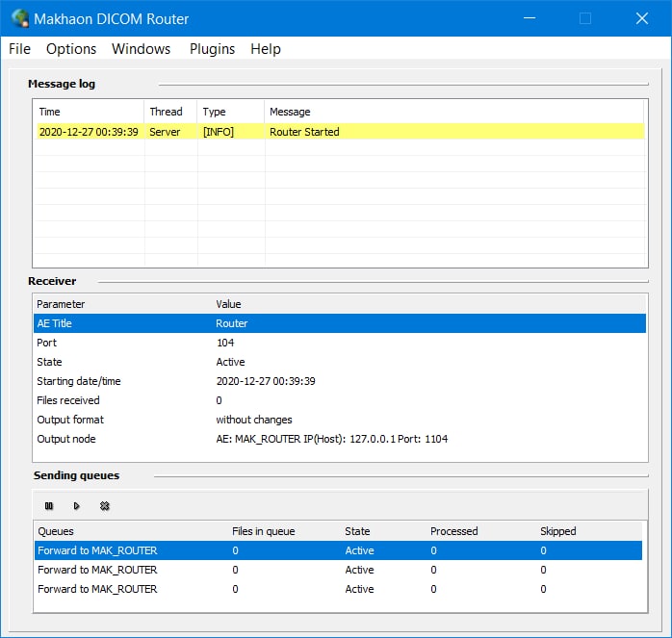Select the 'Output node' row
This screenshot has height=638, width=672.
[340, 439]
